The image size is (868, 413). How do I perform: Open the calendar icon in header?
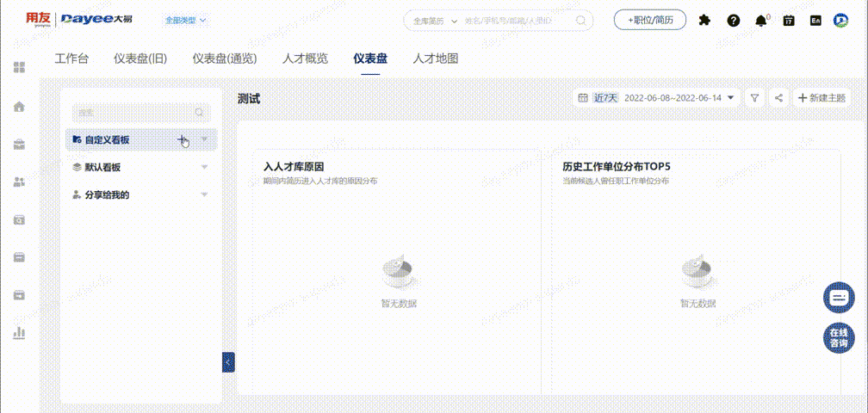[789, 21]
